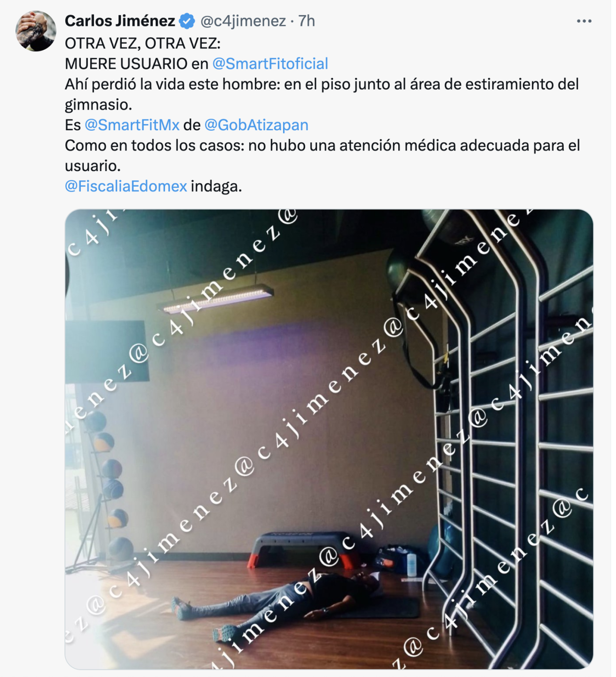Go to the @SmartFitMx mention

(x=132, y=125)
